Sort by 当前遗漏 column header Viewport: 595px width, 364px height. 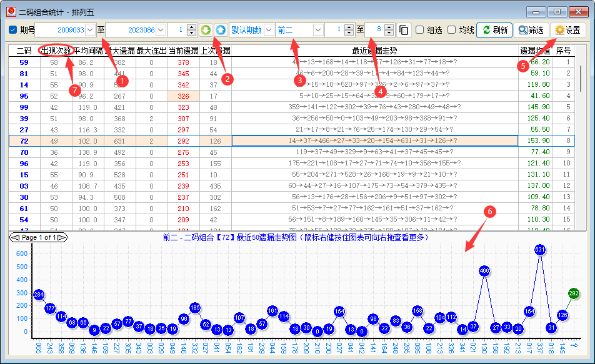point(183,51)
